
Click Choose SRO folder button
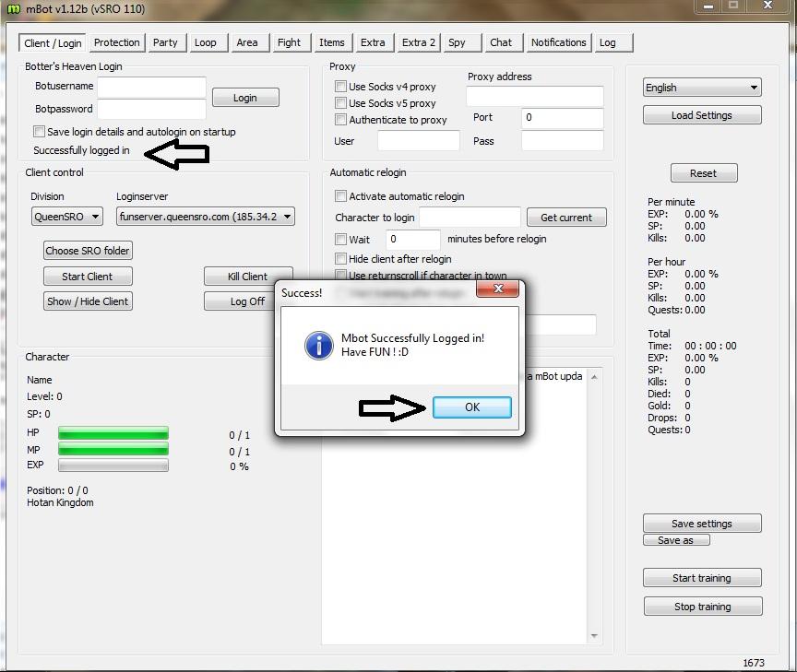(x=88, y=251)
